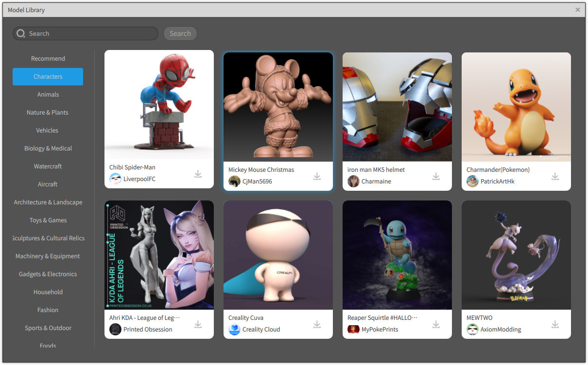Download the iron man MK5 helmet model
Viewport: 588px width, 365px height.
pos(436,176)
